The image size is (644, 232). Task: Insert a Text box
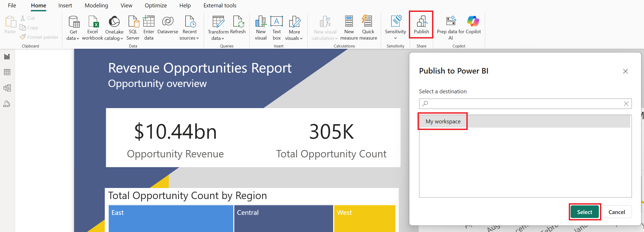277,28
